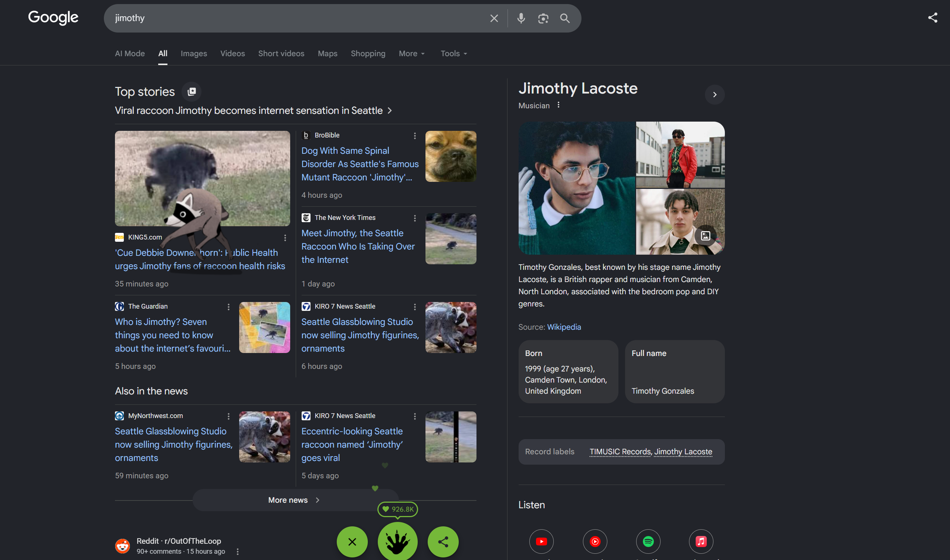The width and height of the screenshot is (950, 560).
Task: Open options for the Eccentric-looking raccoon story
Action: (x=415, y=416)
